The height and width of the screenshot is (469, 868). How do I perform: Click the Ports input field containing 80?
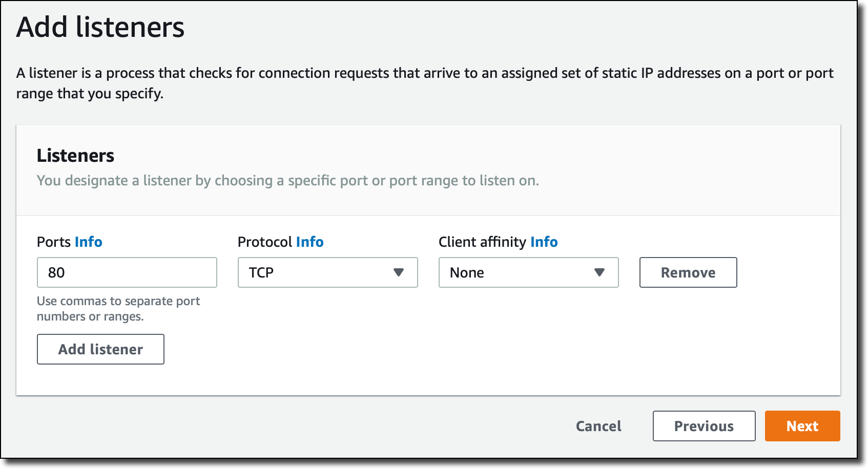click(127, 272)
